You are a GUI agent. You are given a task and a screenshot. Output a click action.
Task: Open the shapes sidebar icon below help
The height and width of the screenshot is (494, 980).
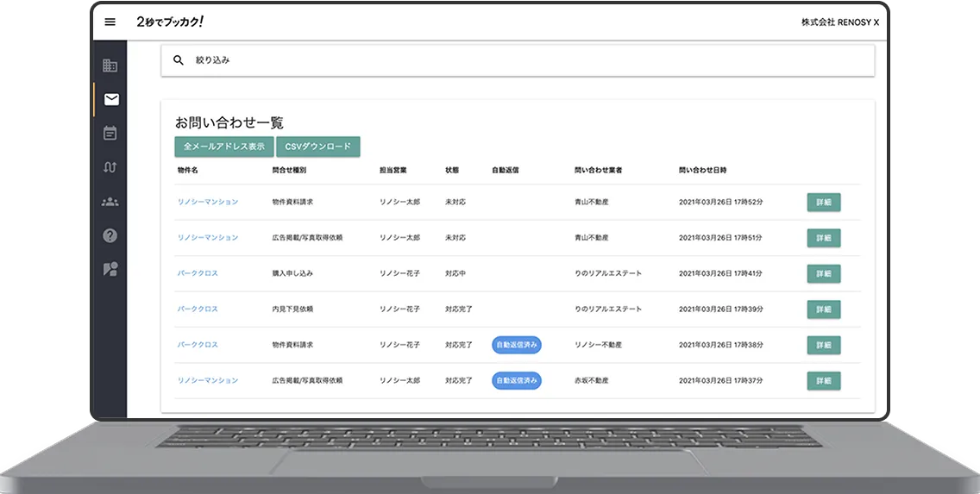pos(110,269)
